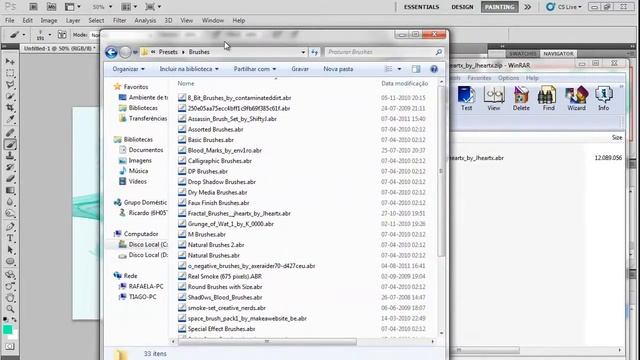
Task: Open Explorer help question mark icon
Action: [x=434, y=69]
